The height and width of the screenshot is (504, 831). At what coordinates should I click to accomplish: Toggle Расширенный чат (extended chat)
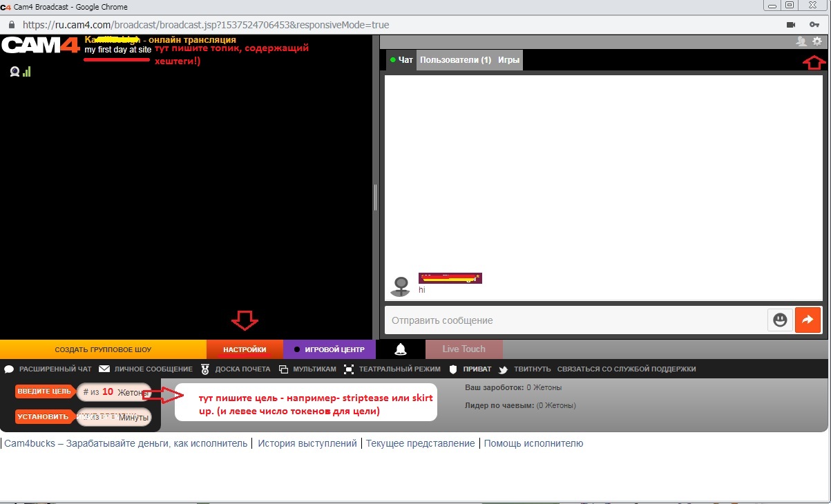[x=48, y=369]
